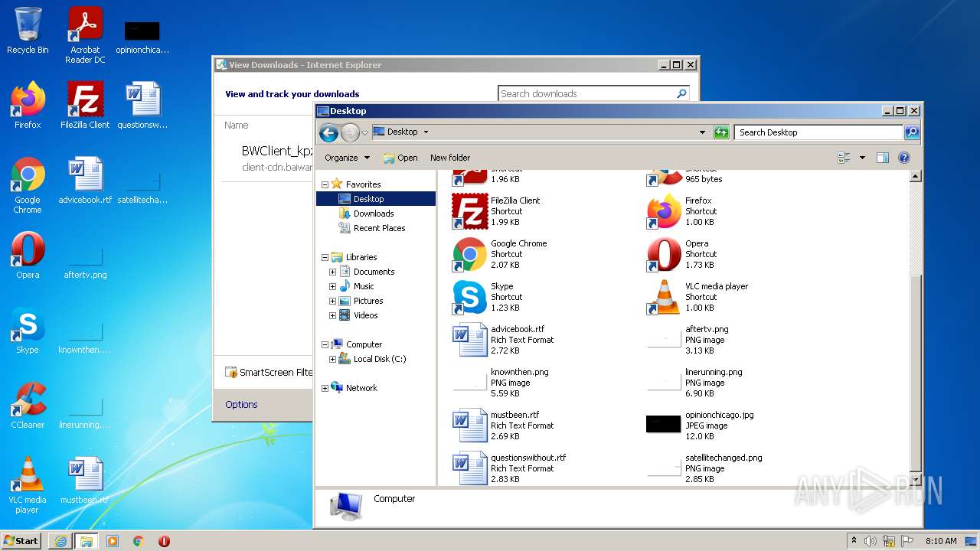
Task: Click the Start button
Action: pos(21,540)
